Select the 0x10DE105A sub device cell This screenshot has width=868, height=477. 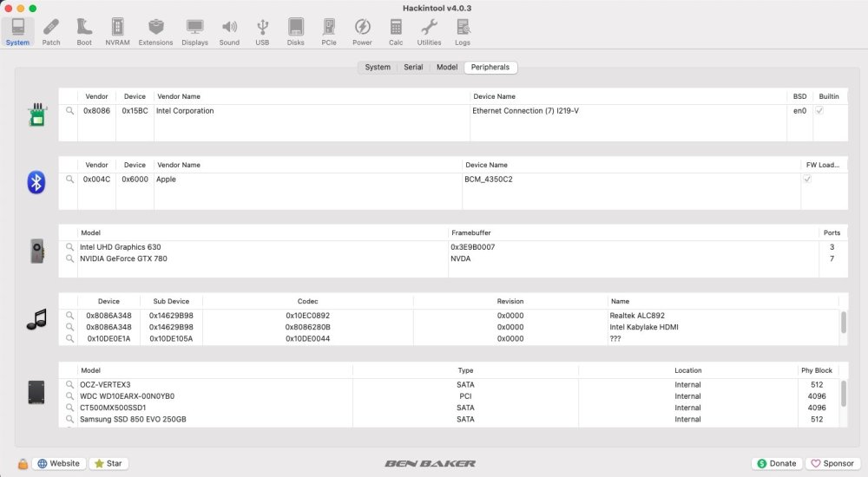171,338
